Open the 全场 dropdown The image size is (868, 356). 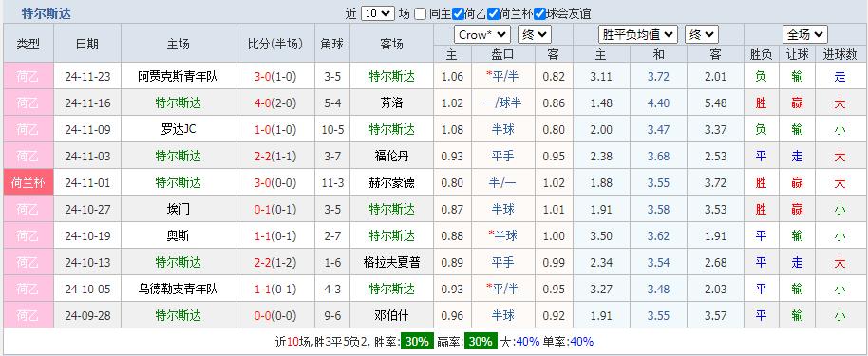(805, 35)
